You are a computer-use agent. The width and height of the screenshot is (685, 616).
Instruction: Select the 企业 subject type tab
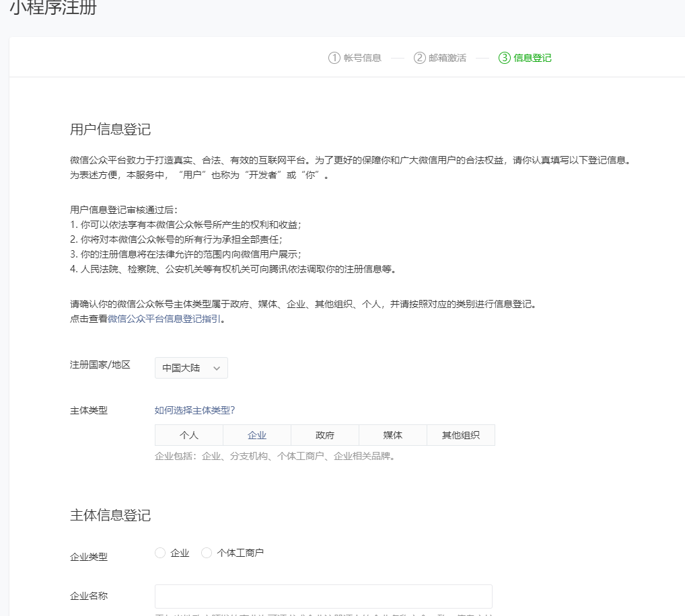pyautogui.click(x=257, y=435)
